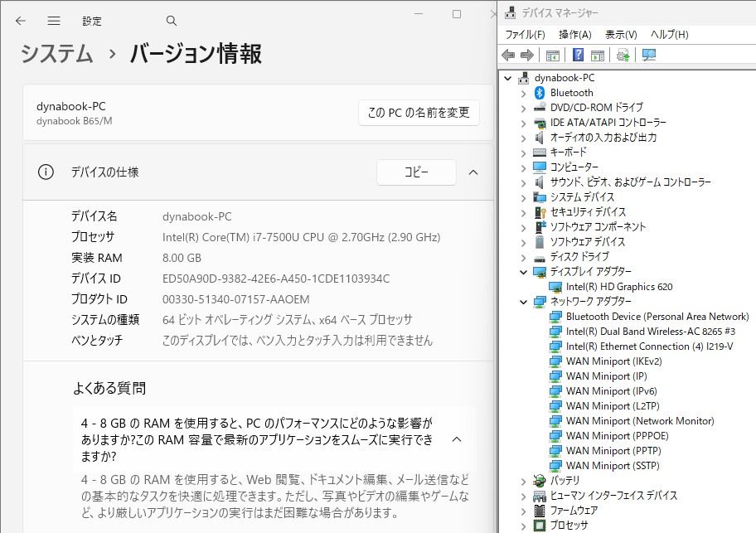Collapse the ディスプレイ アダプター node
The width and height of the screenshot is (756, 533).
click(523, 272)
